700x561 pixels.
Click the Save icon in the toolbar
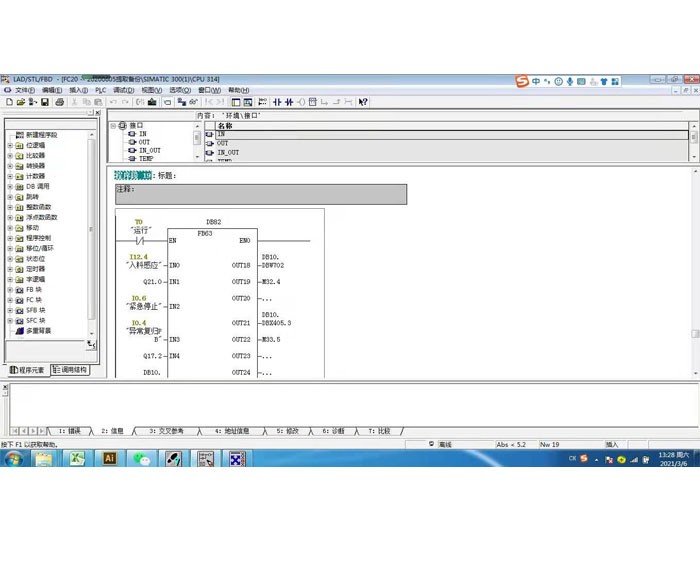tap(45, 102)
